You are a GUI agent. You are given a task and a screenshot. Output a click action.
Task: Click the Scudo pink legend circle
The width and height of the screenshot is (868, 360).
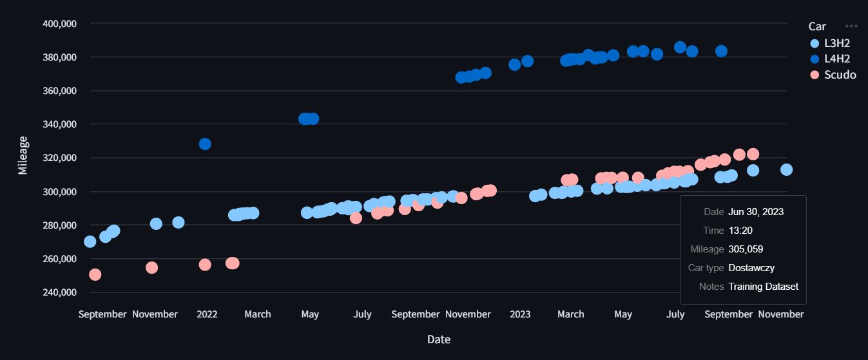(x=815, y=75)
